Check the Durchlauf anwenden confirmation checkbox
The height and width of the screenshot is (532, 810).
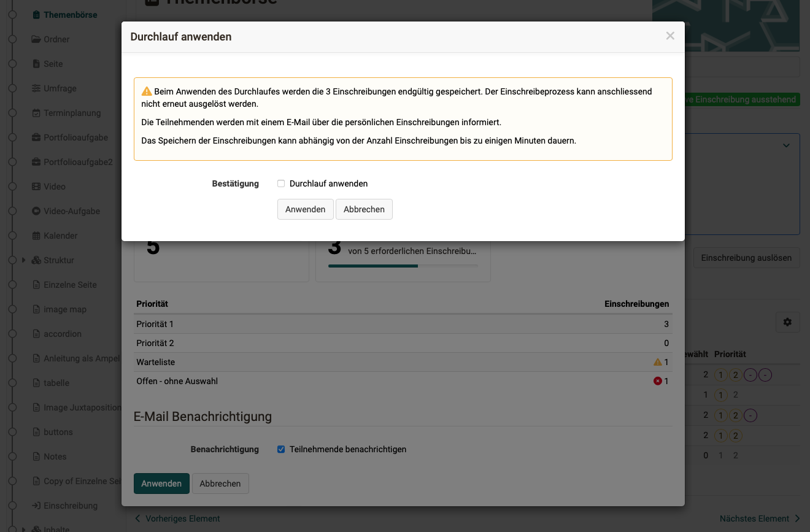(x=280, y=183)
